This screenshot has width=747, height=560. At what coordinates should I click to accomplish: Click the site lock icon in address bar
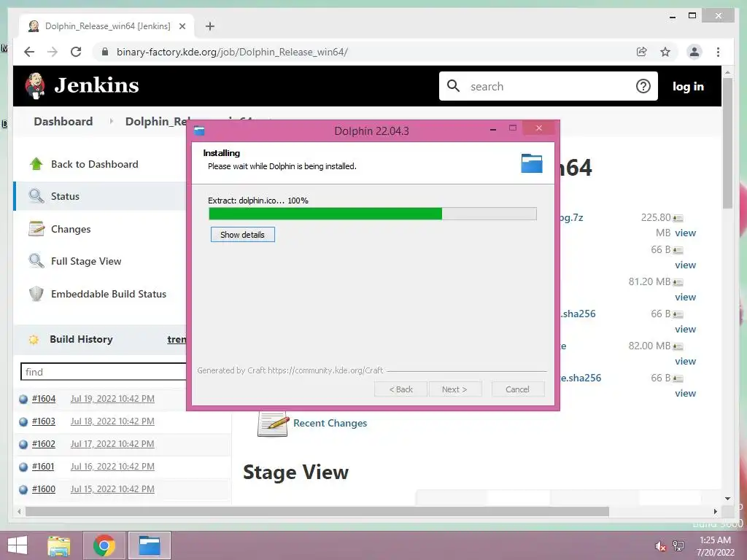[105, 52]
